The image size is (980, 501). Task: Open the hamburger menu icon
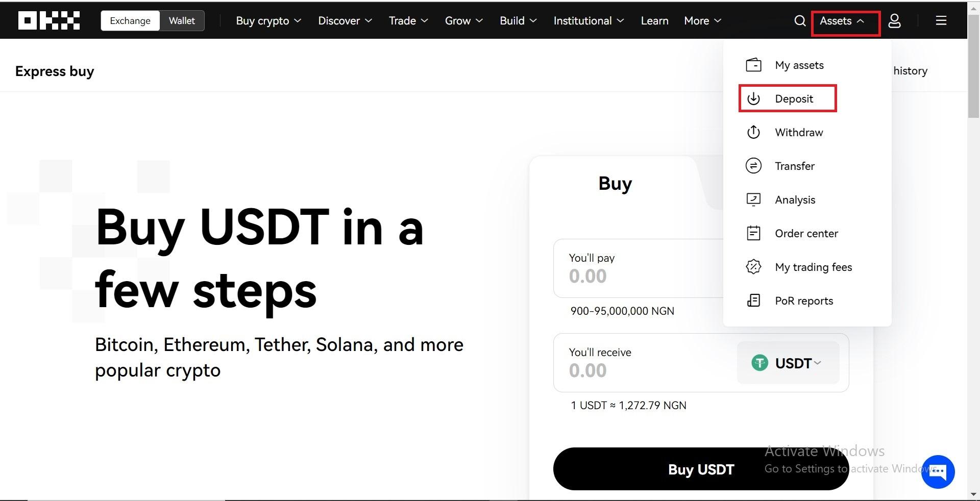[x=941, y=20]
